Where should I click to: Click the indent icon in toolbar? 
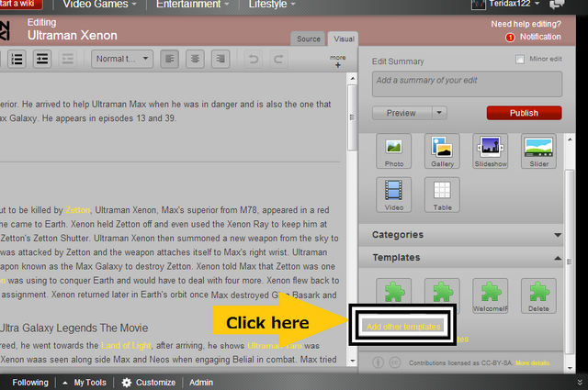(42, 59)
